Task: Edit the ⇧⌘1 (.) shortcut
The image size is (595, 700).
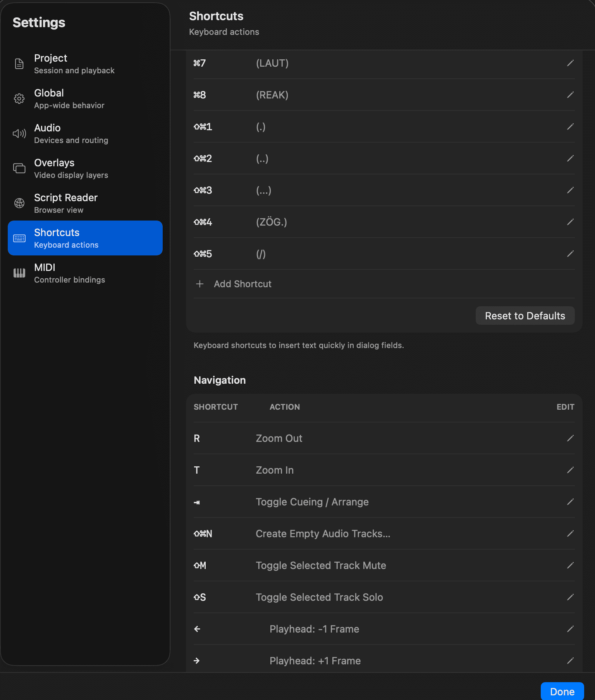Action: [570, 126]
